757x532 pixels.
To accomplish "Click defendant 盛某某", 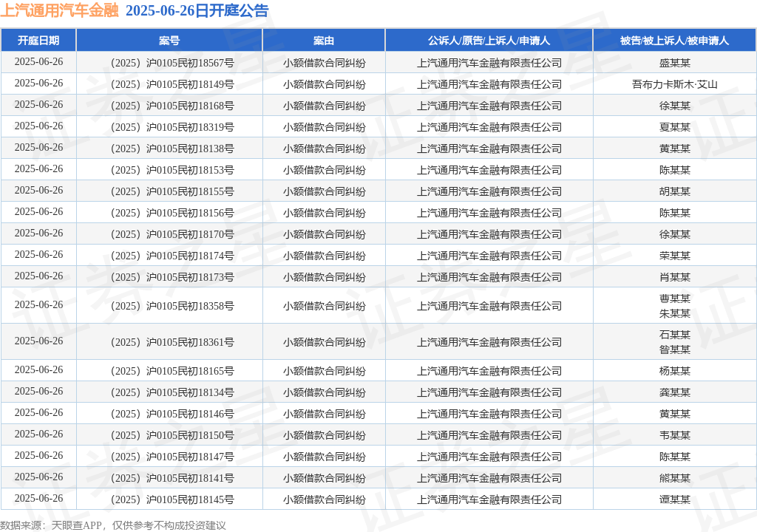I will pyautogui.click(x=675, y=63).
